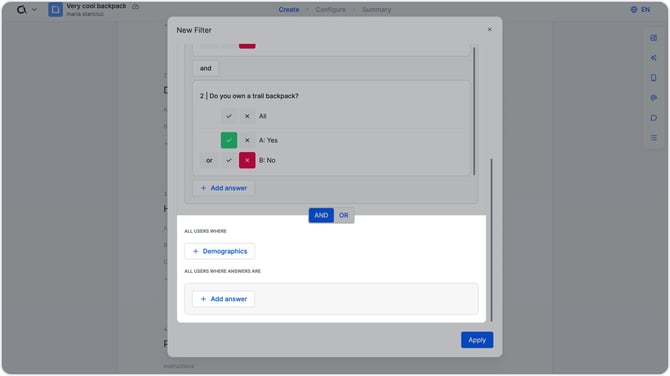Click the first icon in the right sidebar

(x=653, y=38)
